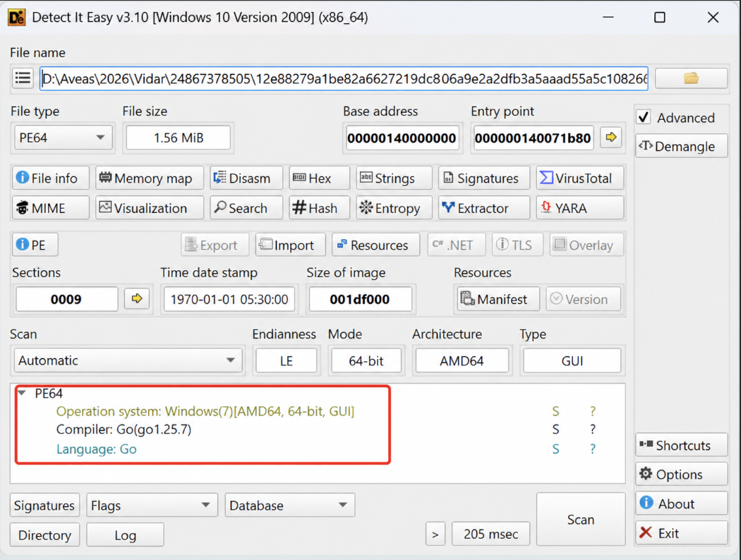Click the ? link on Compiler row

pos(593,430)
